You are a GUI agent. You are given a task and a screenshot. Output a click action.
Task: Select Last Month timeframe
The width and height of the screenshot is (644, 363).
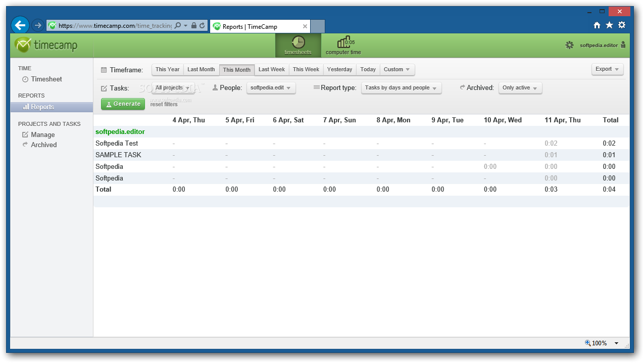201,70
